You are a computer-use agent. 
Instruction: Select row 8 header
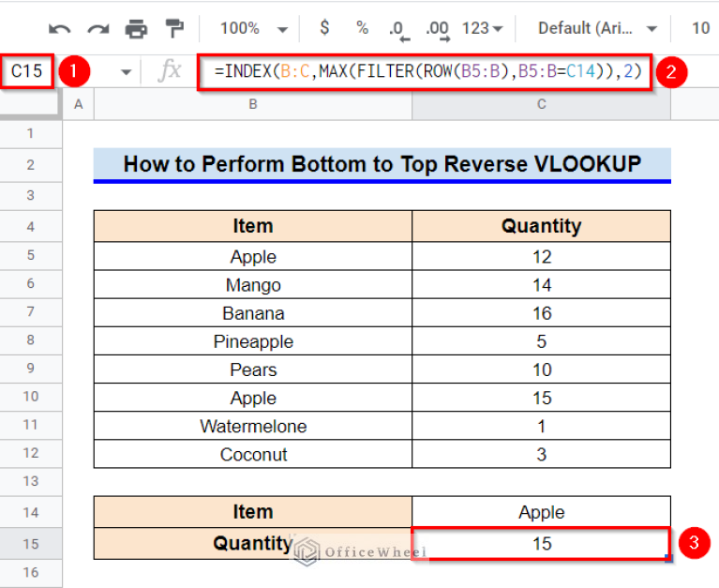coord(31,340)
